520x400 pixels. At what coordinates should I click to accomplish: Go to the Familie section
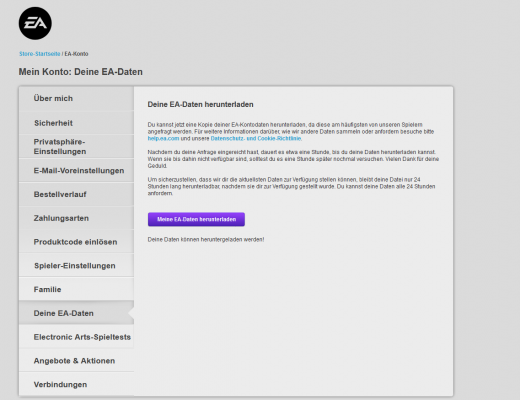coord(76,289)
